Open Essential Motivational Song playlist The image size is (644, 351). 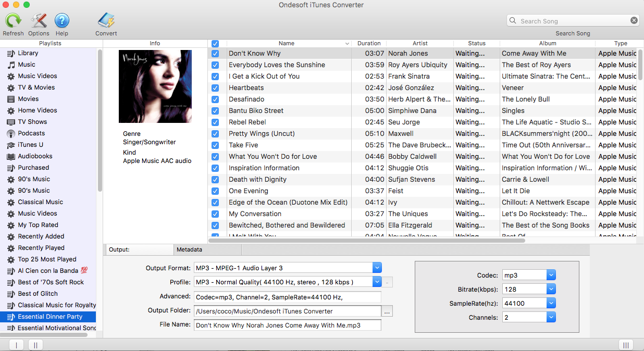48,328
